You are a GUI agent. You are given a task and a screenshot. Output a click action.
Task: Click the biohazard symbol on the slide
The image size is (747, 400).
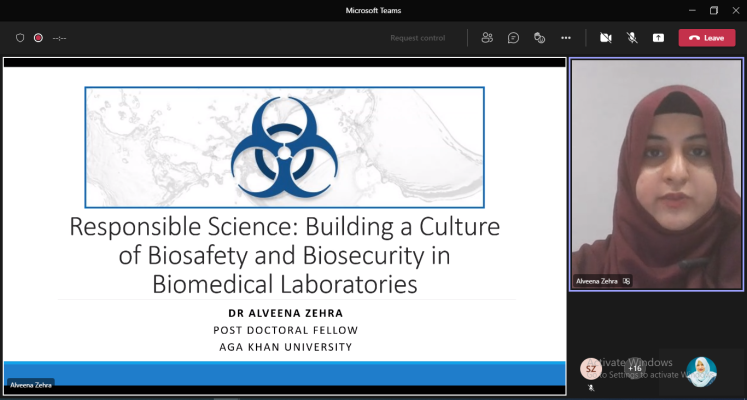click(284, 148)
